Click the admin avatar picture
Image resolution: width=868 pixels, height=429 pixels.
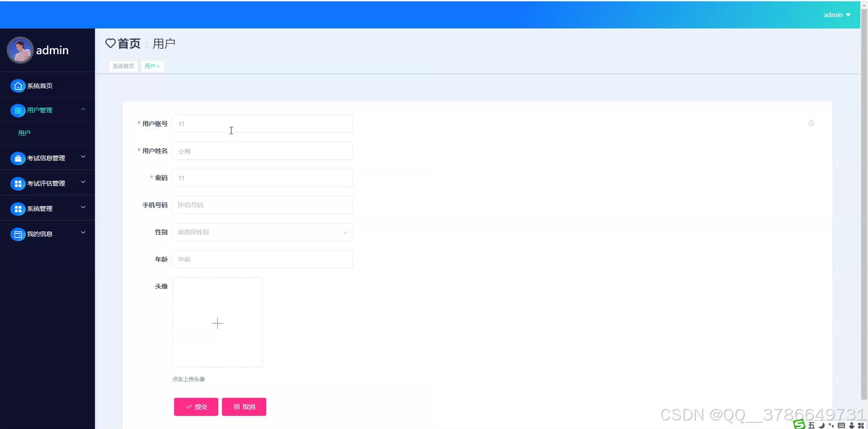coord(20,50)
